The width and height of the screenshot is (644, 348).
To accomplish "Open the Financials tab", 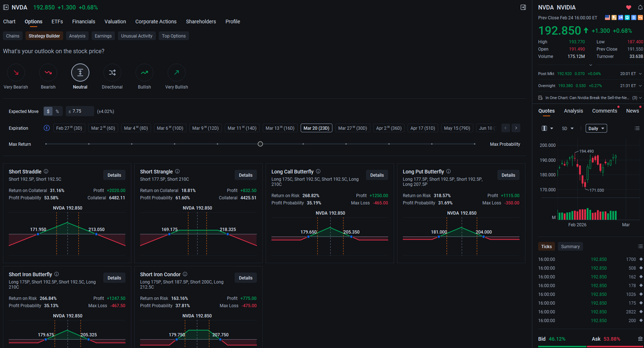I will click(x=84, y=22).
